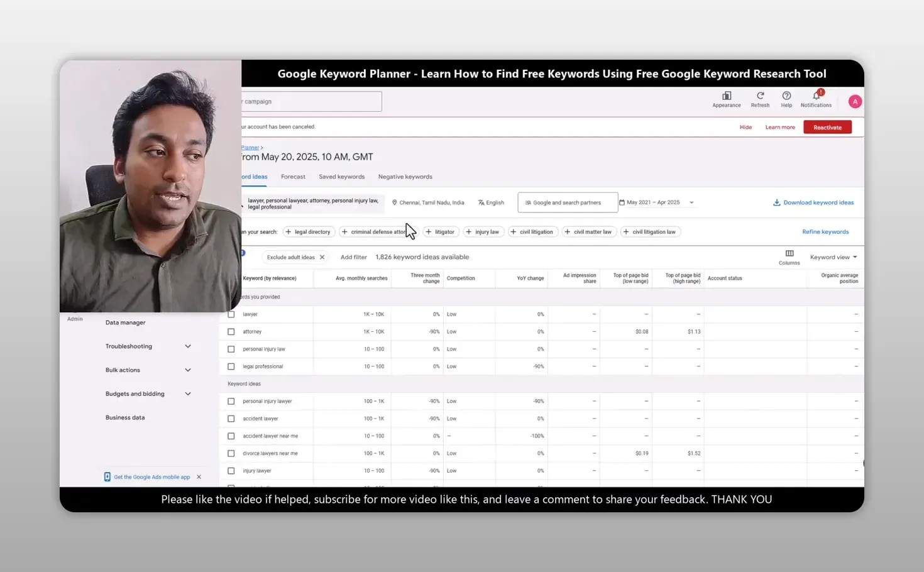Hide the account canceled notice
This screenshot has height=572, width=924.
745,127
